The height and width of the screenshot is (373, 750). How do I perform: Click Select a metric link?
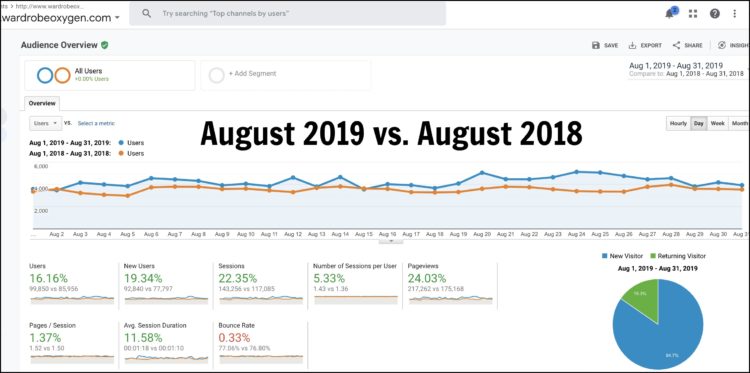click(96, 123)
